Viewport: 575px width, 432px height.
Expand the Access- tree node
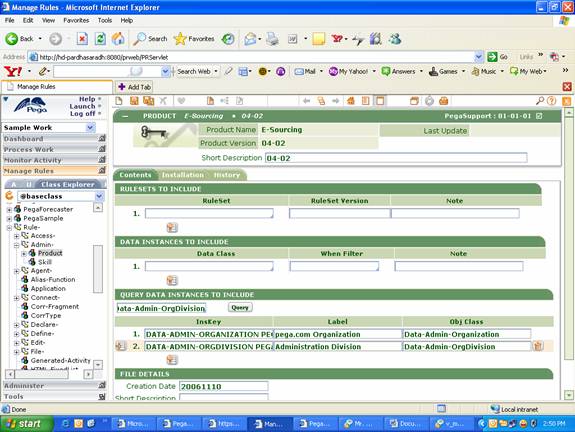click(x=17, y=236)
